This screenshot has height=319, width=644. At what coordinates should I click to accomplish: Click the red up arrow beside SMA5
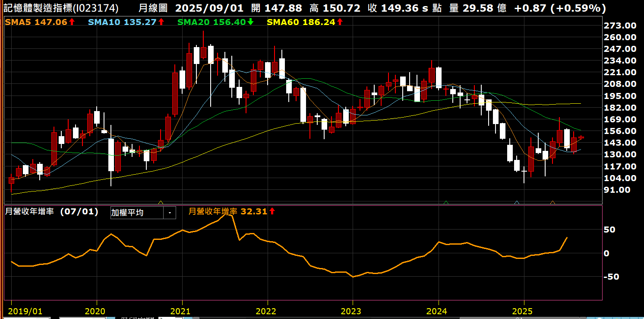coord(72,22)
